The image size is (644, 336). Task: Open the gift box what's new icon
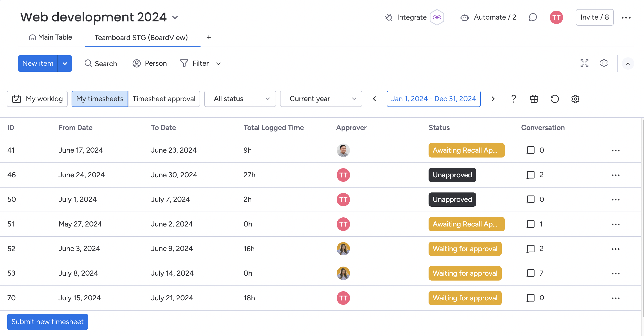click(534, 99)
